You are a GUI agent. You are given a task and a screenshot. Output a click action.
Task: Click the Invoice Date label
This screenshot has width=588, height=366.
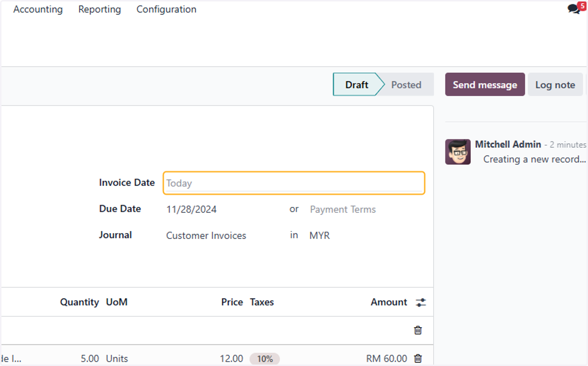pos(127,183)
